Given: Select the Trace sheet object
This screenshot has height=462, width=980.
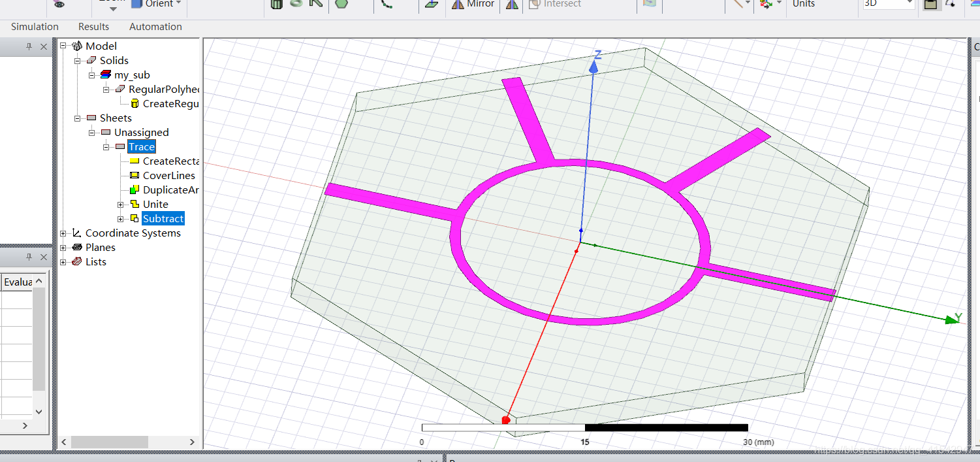Looking at the screenshot, I should [x=142, y=146].
